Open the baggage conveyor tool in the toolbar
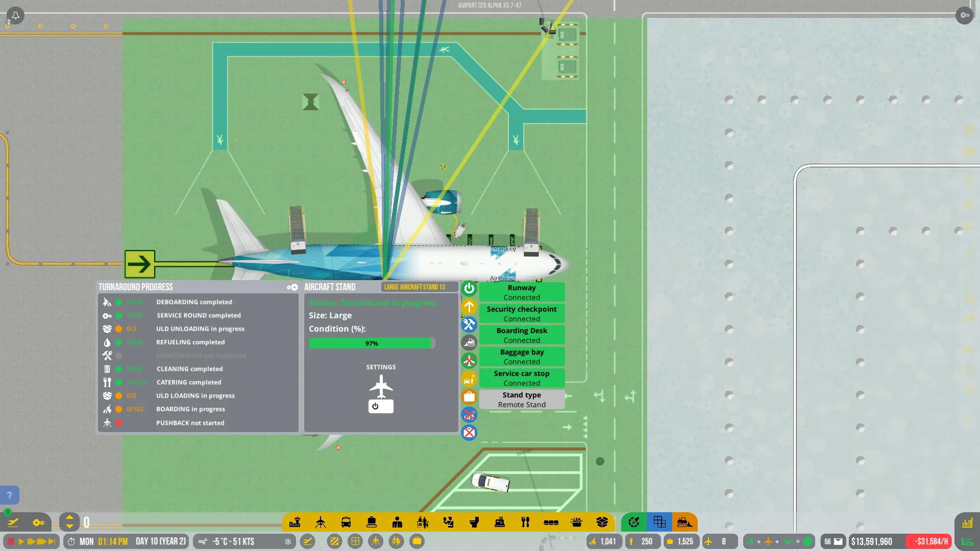 [x=372, y=522]
